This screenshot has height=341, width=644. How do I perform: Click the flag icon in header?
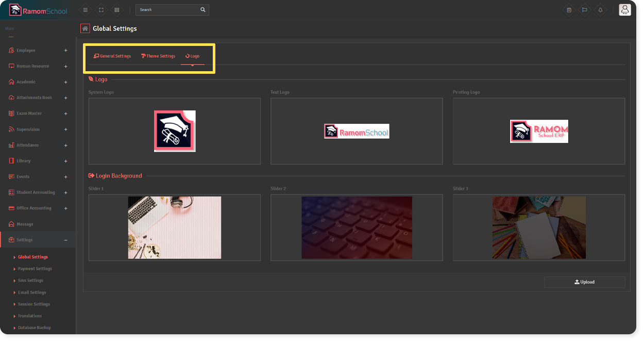(584, 10)
